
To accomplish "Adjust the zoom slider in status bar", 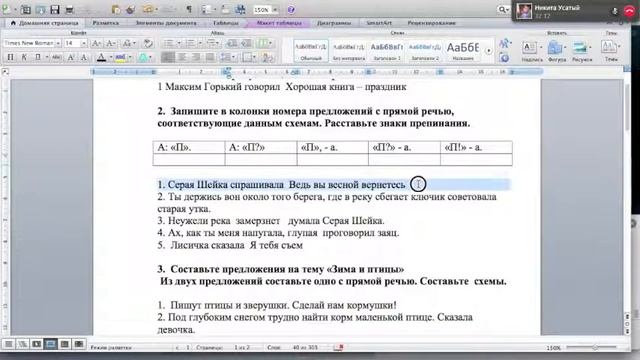I will (x=595, y=347).
